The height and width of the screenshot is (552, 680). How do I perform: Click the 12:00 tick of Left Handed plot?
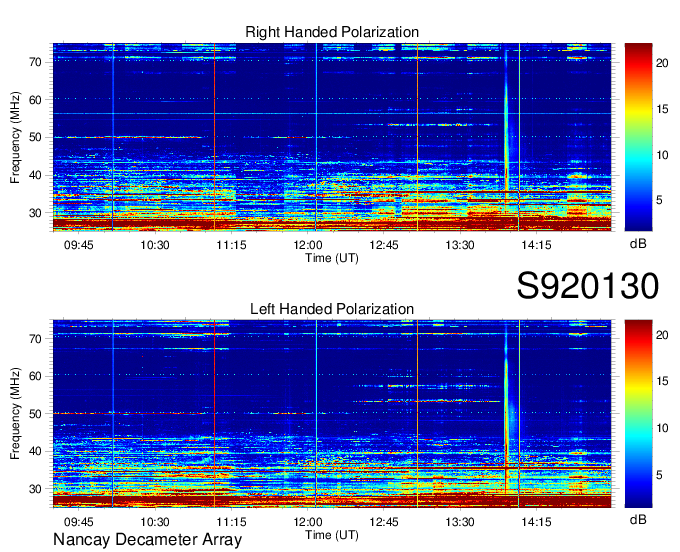[307, 521]
